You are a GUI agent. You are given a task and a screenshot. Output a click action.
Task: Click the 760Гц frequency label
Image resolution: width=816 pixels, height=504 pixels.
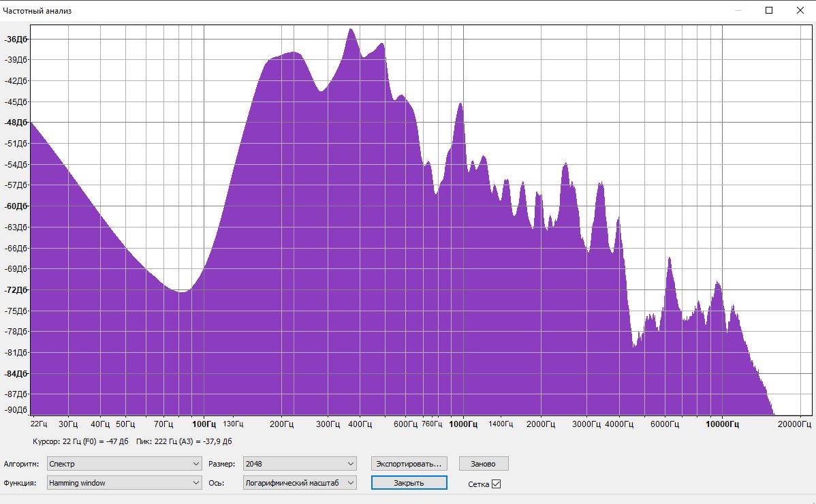[431, 424]
